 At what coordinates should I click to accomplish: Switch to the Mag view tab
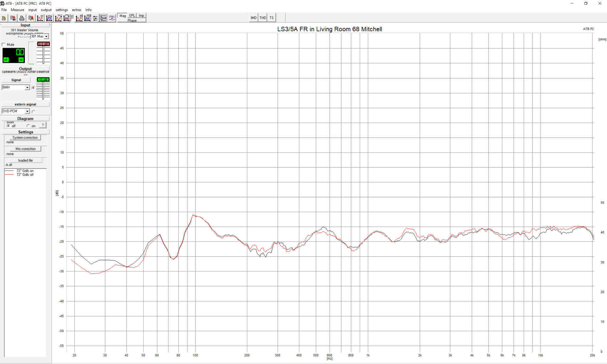[x=122, y=16]
